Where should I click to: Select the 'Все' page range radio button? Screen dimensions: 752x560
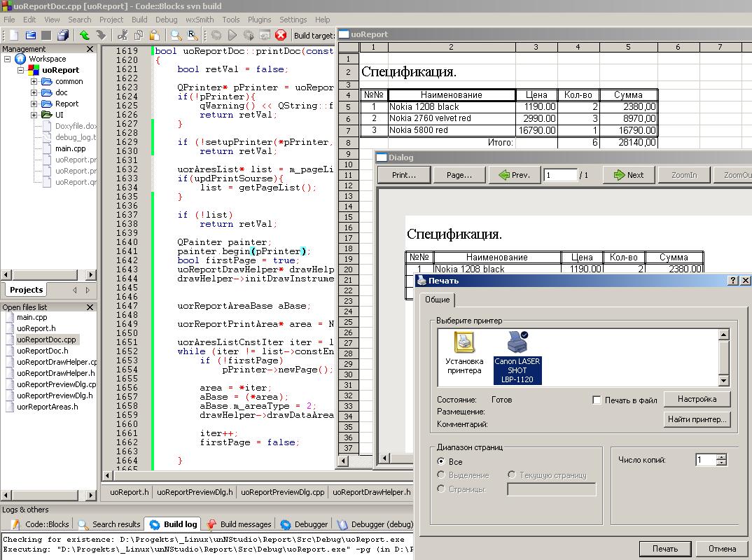tap(441, 462)
